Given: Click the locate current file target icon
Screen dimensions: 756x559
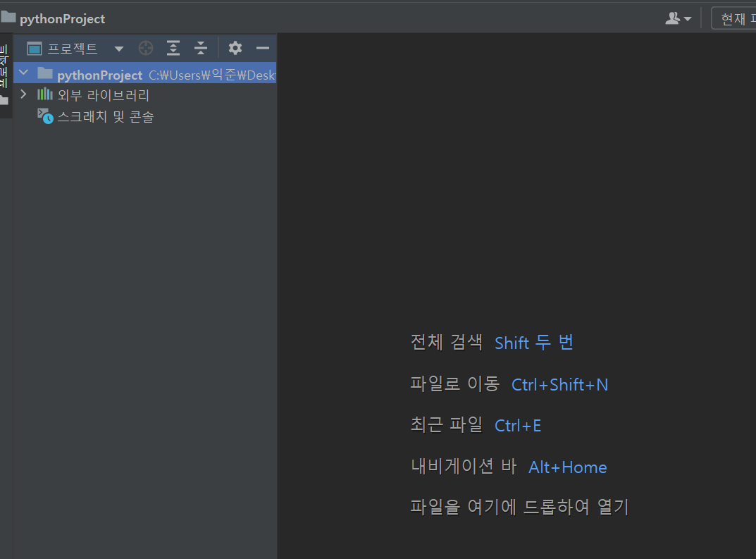Looking at the screenshot, I should point(146,48).
